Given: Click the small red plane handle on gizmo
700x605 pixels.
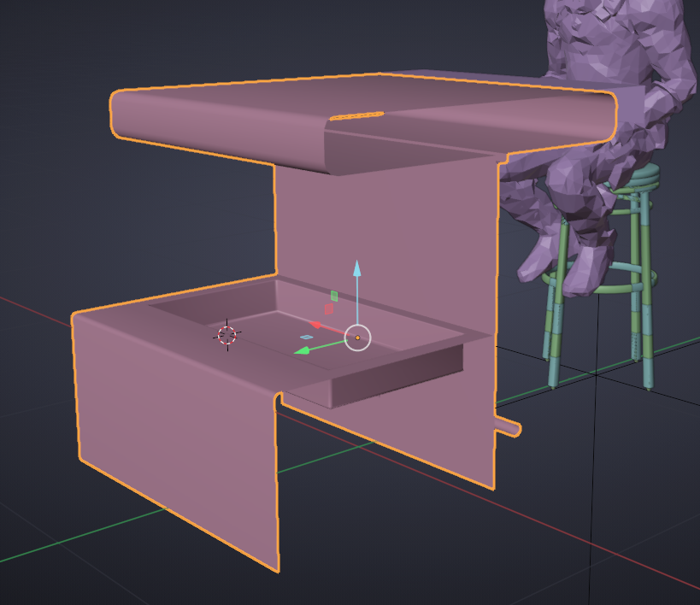Looking at the screenshot, I should click(x=328, y=308).
